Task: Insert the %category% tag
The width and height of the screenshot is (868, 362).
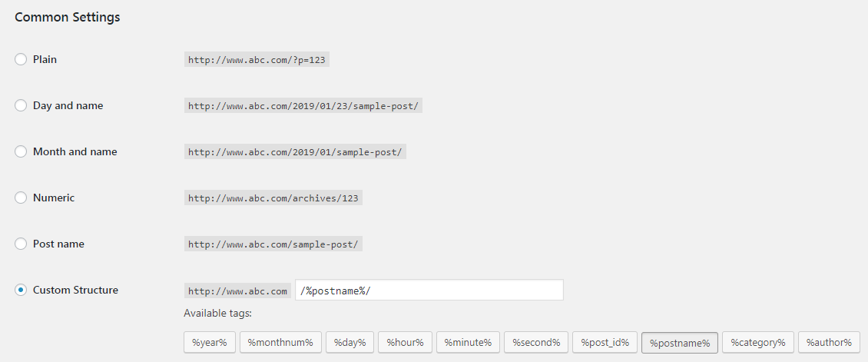Action: (758, 343)
